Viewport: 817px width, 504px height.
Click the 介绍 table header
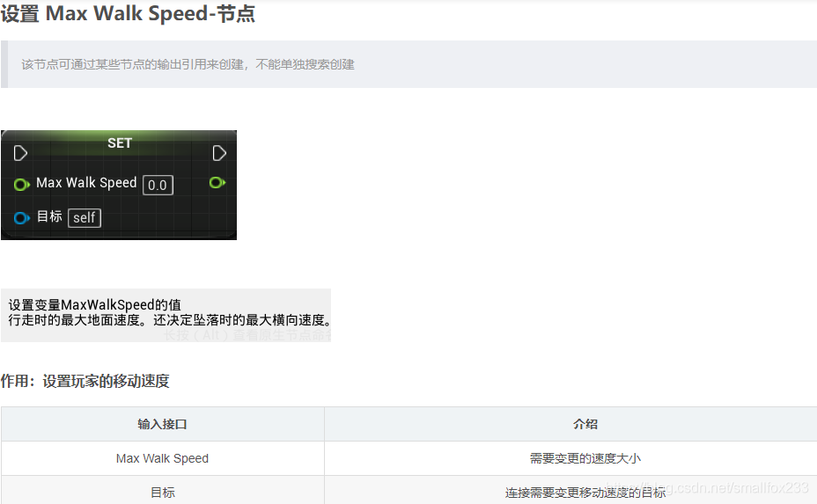[585, 424]
